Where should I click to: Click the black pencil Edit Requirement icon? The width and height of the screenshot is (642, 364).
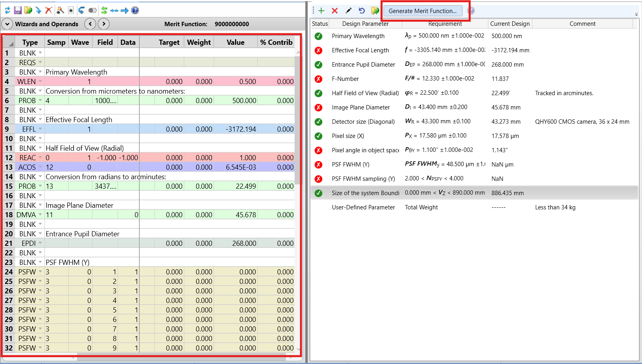(x=349, y=11)
